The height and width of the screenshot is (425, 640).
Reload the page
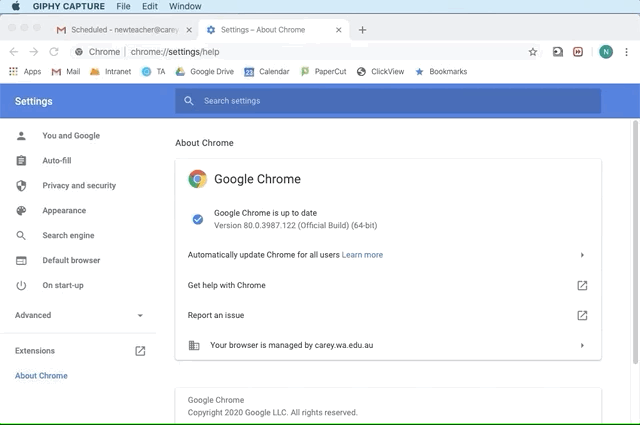[54, 52]
